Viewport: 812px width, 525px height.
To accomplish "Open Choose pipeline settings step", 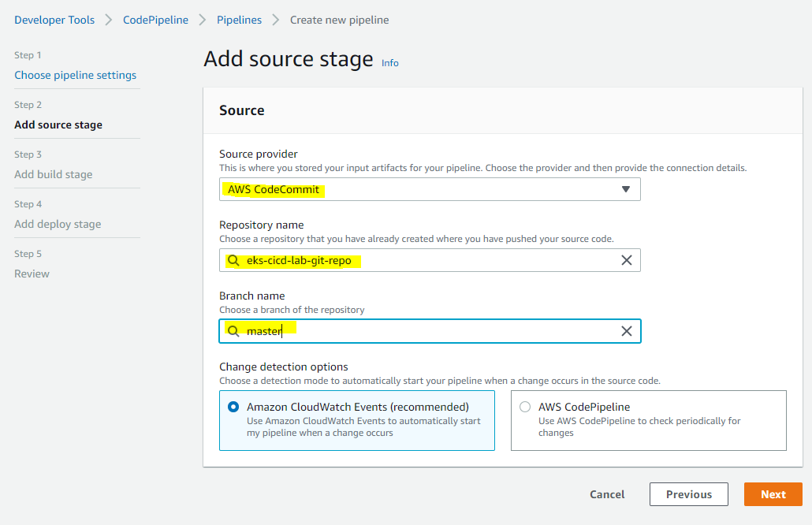I will [76, 75].
